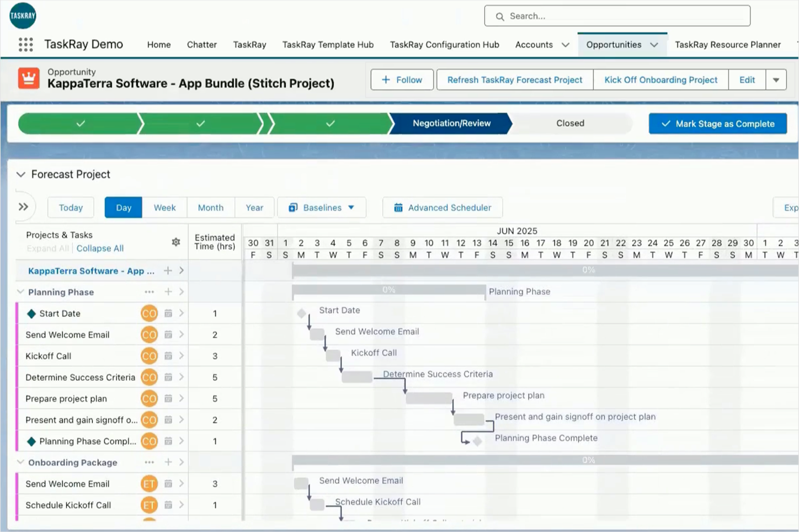The image size is (799, 532).
Task: Open TaskRay Resource Planner tab
Action: click(x=728, y=45)
